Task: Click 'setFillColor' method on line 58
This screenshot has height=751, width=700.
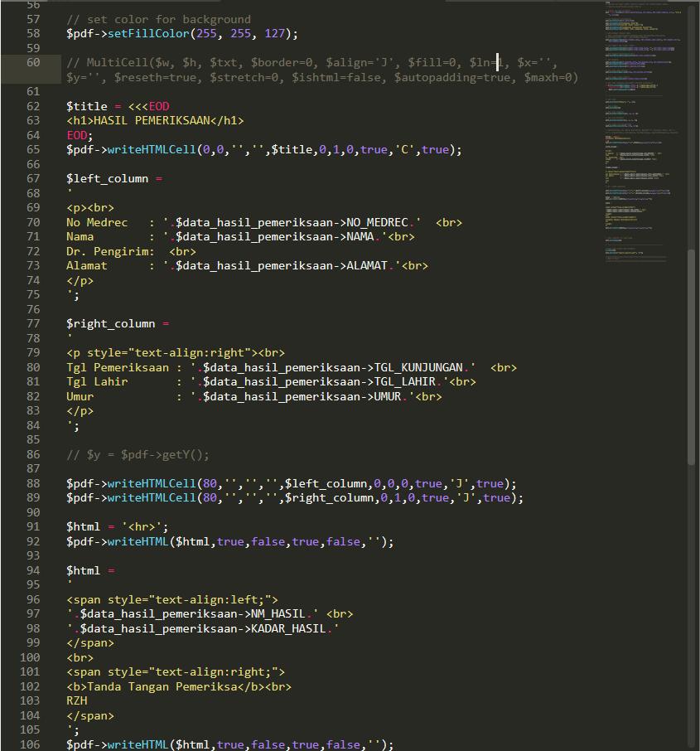Action: (148, 33)
